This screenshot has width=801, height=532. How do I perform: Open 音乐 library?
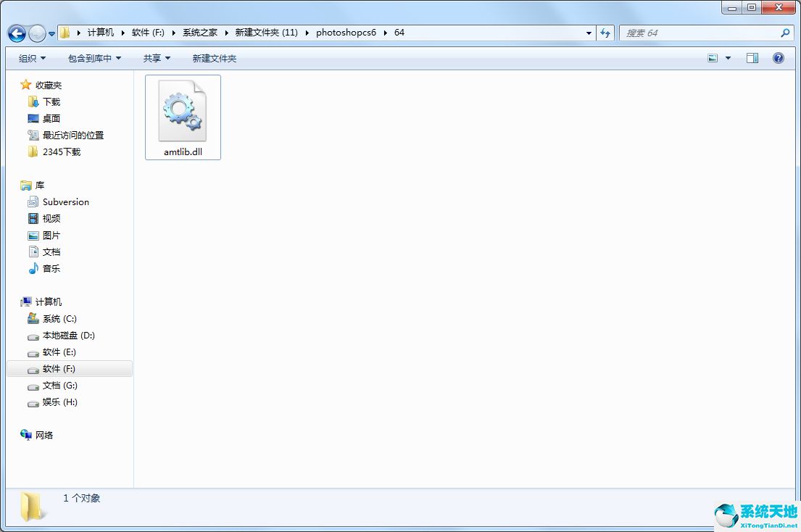point(51,269)
